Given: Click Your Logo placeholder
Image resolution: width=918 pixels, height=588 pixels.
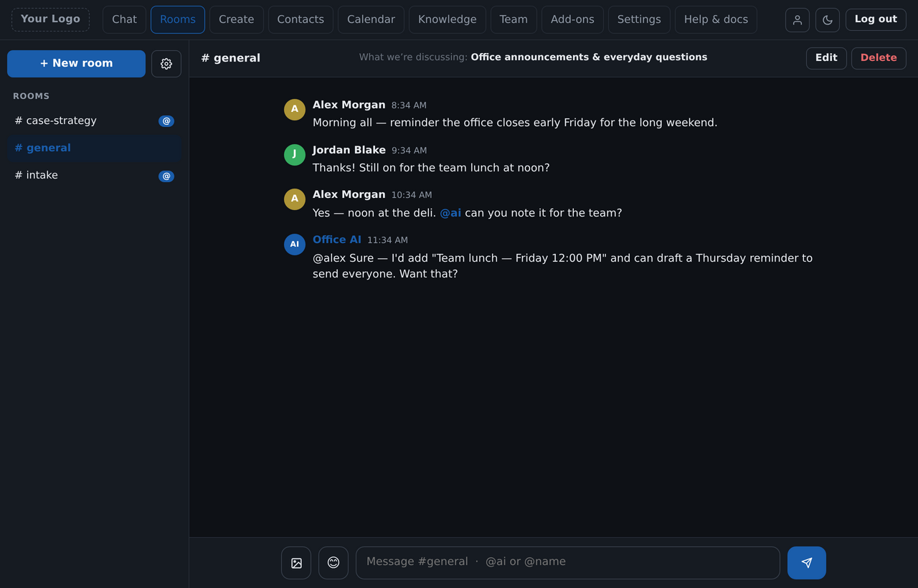Looking at the screenshot, I should [x=50, y=19].
